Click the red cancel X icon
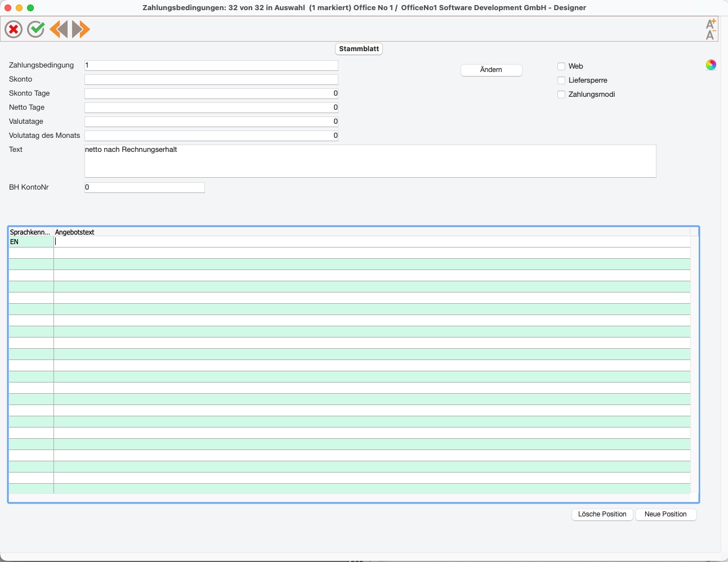This screenshot has height=562, width=728. (14, 29)
